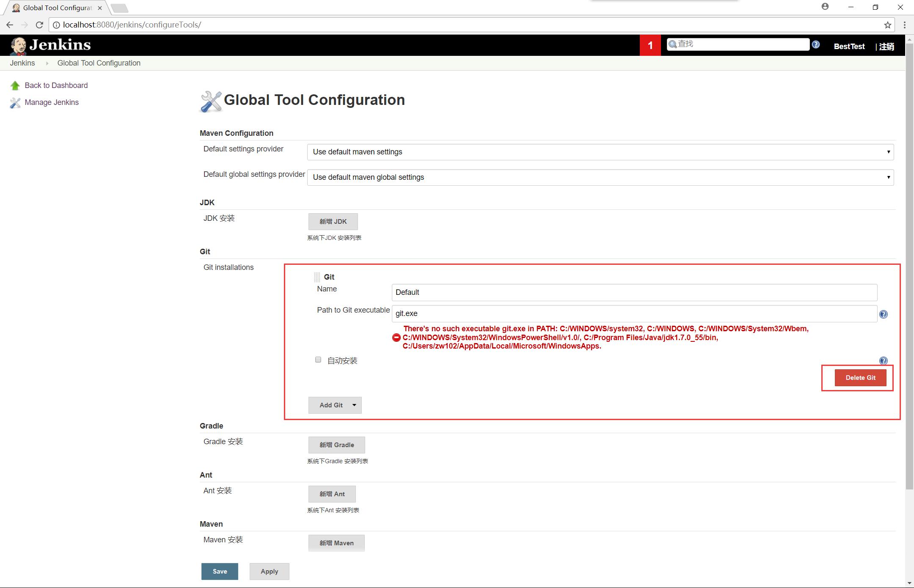
Task: Open help for Path to Git executable
Action: coord(884,314)
